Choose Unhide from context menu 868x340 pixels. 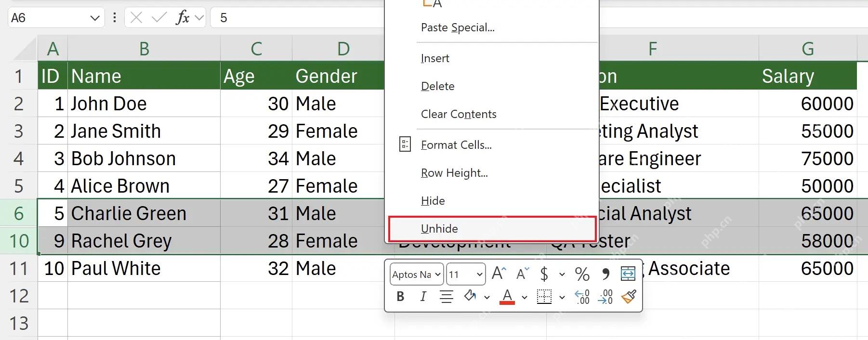tap(492, 229)
